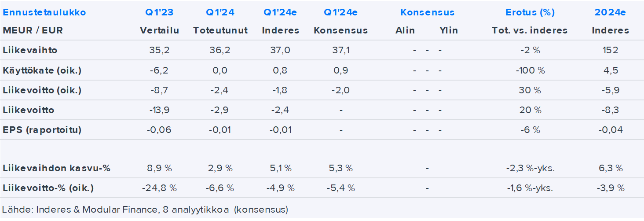Select the -100 % difference cell
This screenshot has width=644, height=221.
point(530,70)
